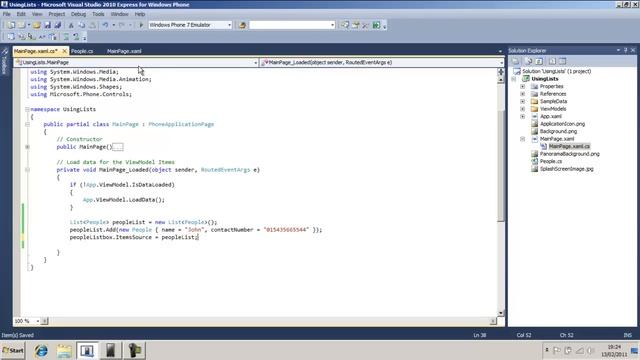
Task: Select PanoramaBackground.png in Solution Explorer
Action: tap(569, 154)
